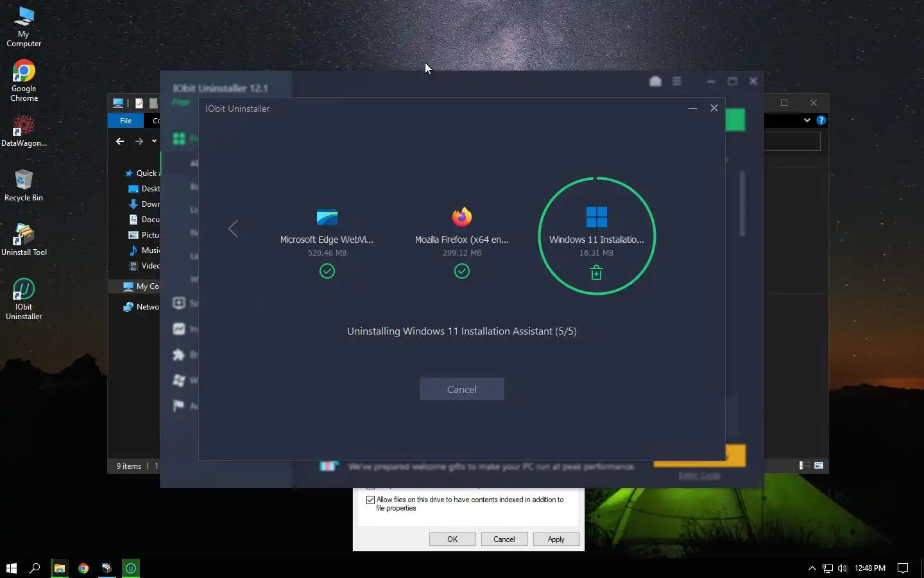Viewport: 924px width, 578px height.
Task: Click the File Explorer search box
Action: [792, 141]
